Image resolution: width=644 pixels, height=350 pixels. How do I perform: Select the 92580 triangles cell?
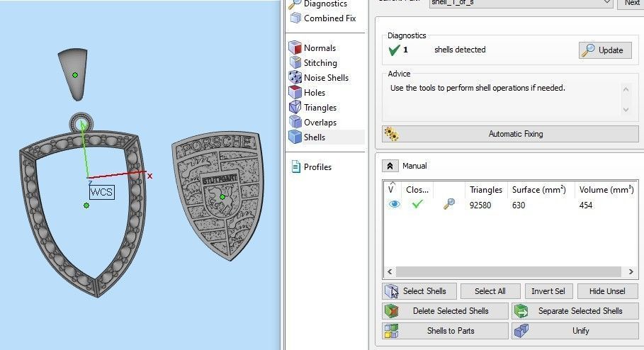pos(480,205)
